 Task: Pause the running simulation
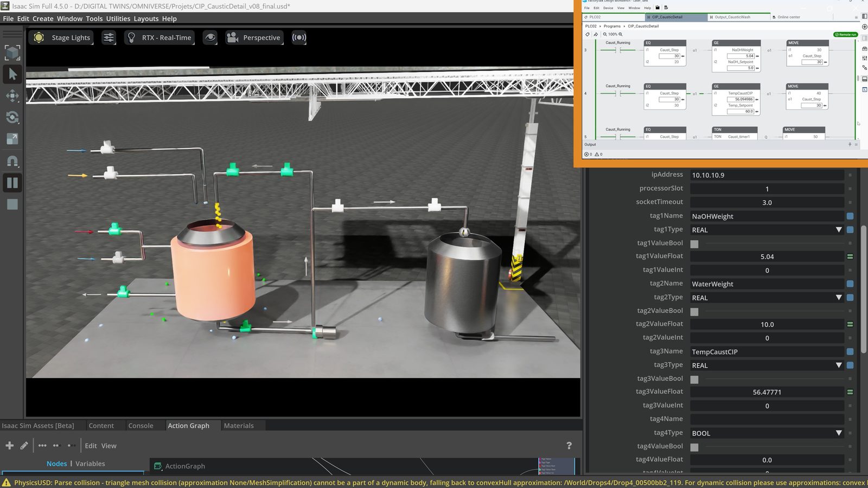pos(12,183)
